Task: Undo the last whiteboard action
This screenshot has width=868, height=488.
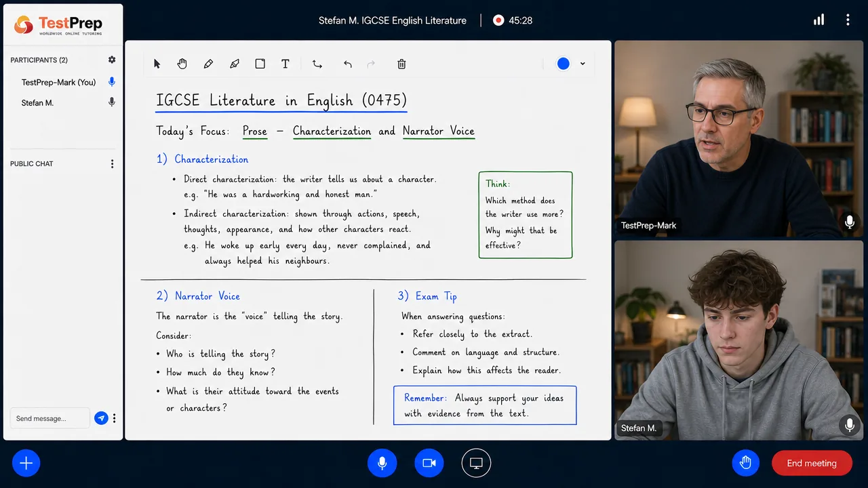Action: point(348,64)
